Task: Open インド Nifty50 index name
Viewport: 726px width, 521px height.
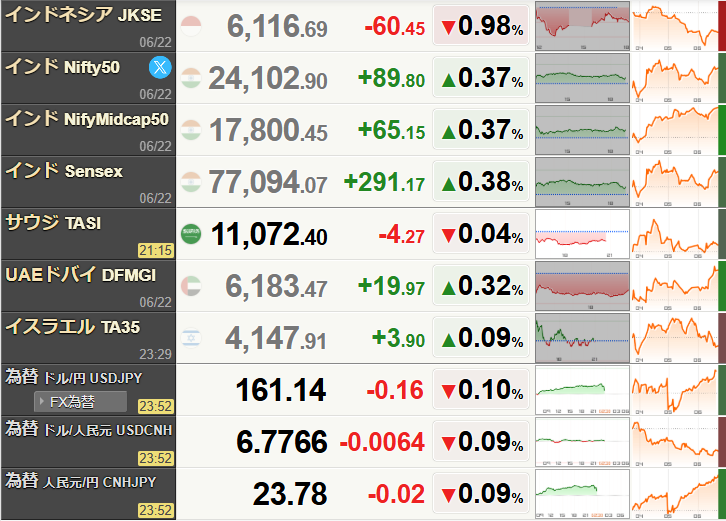Action: 63,67
